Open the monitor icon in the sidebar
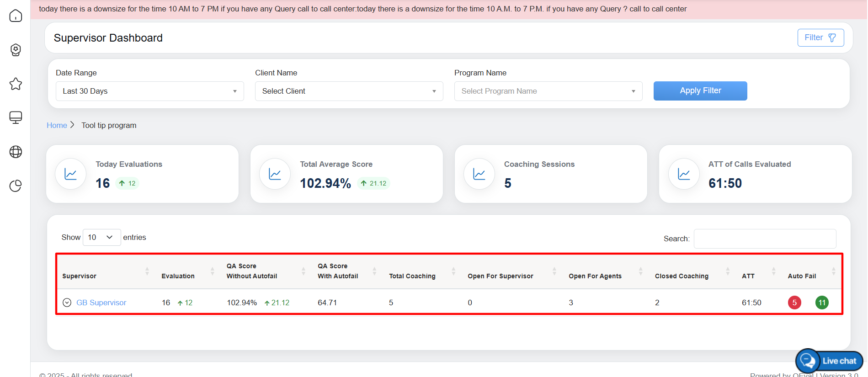Screen dimensions: 868x377 (16, 118)
